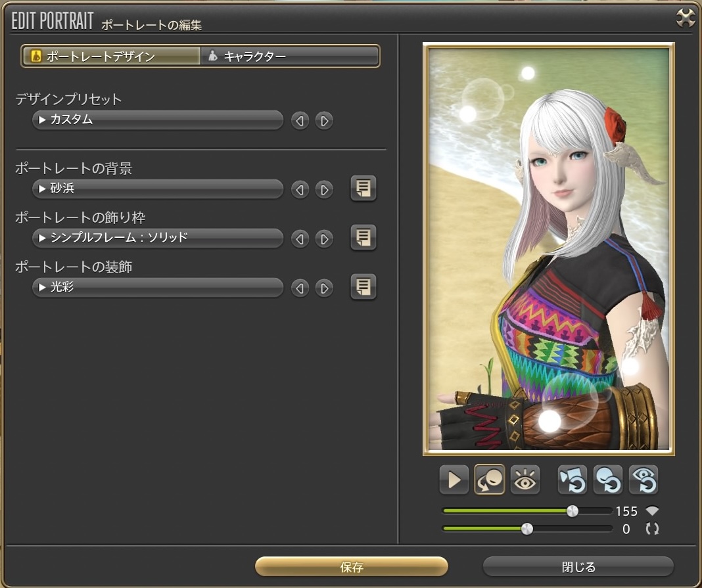Click the previous arrow for 砂浜 background
Screen dimensions: 702x588
[300, 190]
